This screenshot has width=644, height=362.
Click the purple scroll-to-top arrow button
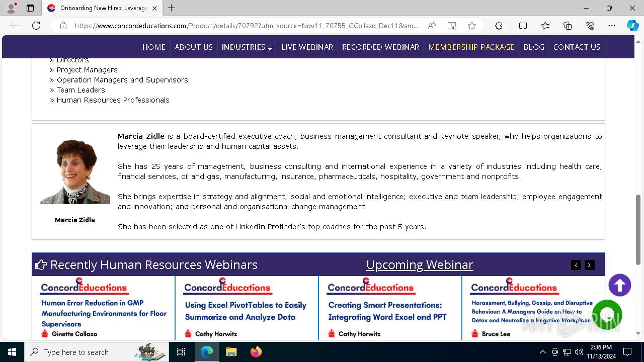coord(619,285)
